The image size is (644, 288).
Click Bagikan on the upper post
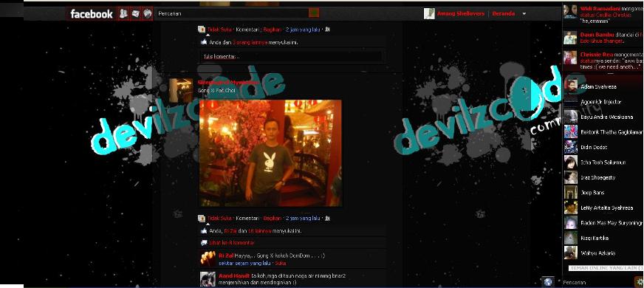point(272,30)
